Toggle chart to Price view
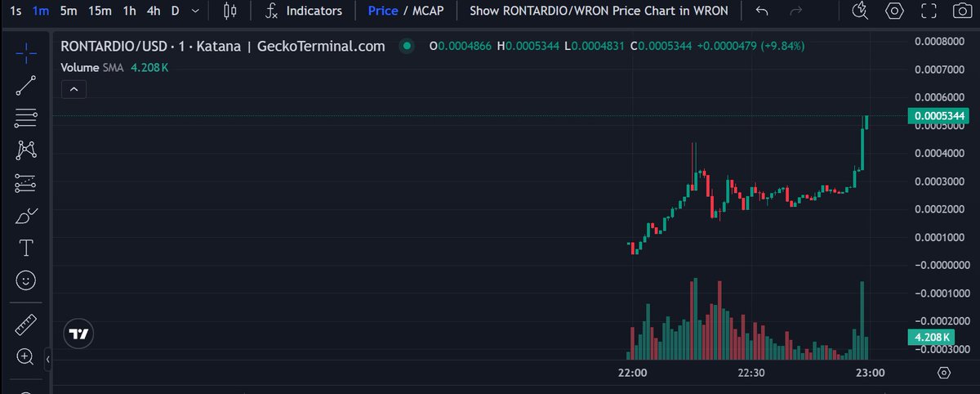 click(383, 11)
